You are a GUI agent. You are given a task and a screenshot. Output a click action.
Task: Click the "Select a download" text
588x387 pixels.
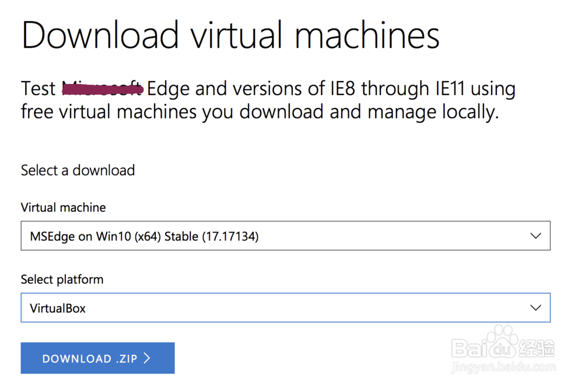(78, 170)
